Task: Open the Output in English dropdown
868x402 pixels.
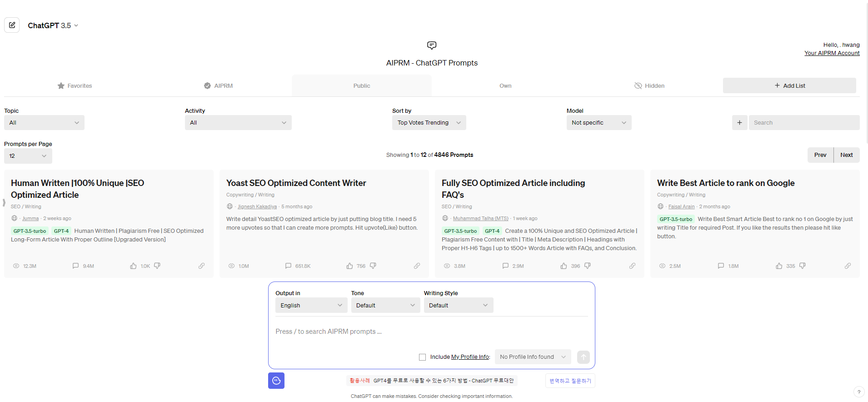Action: [311, 305]
